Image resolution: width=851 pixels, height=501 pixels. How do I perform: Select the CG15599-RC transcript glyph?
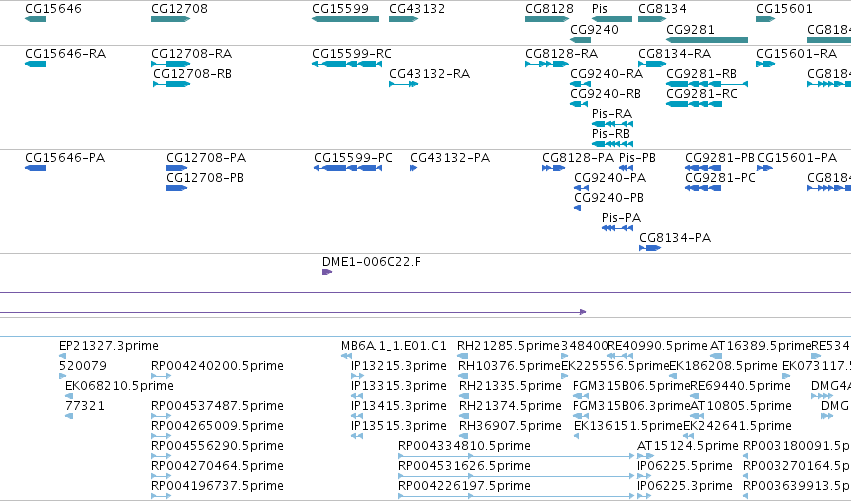point(347,64)
